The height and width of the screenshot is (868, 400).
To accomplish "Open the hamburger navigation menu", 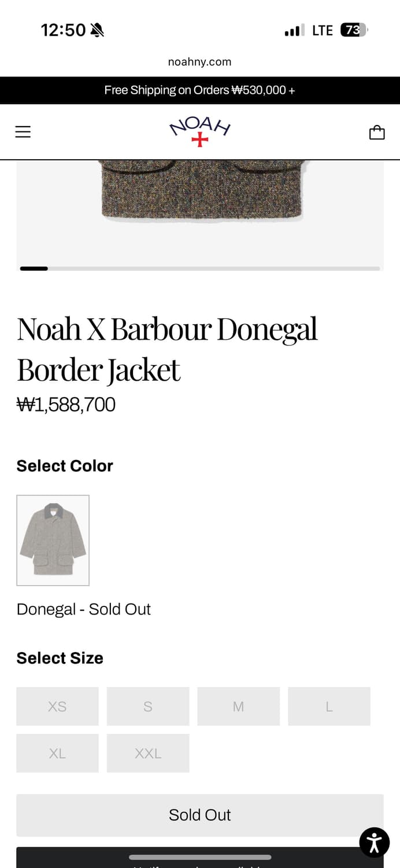I will (23, 132).
